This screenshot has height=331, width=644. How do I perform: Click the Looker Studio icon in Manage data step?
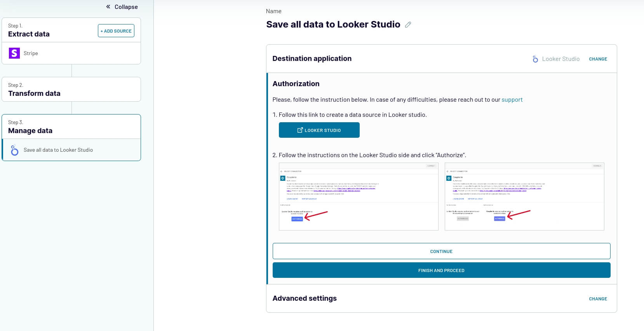coord(14,150)
